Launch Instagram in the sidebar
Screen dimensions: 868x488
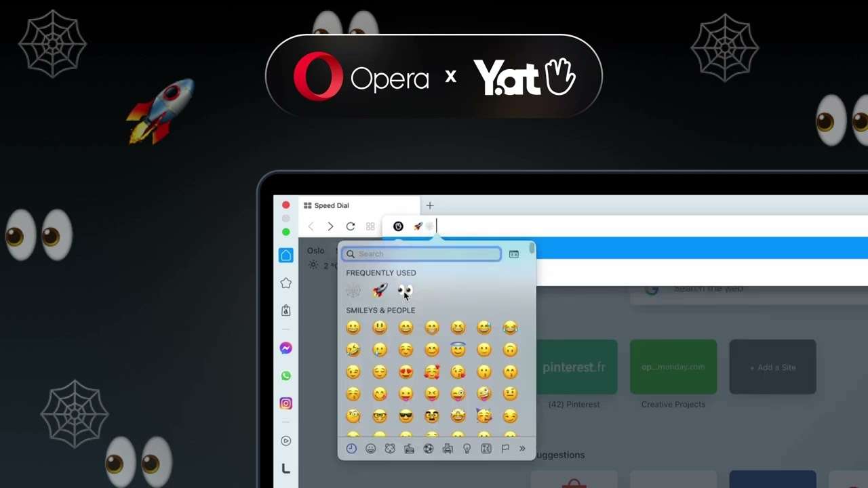285,403
